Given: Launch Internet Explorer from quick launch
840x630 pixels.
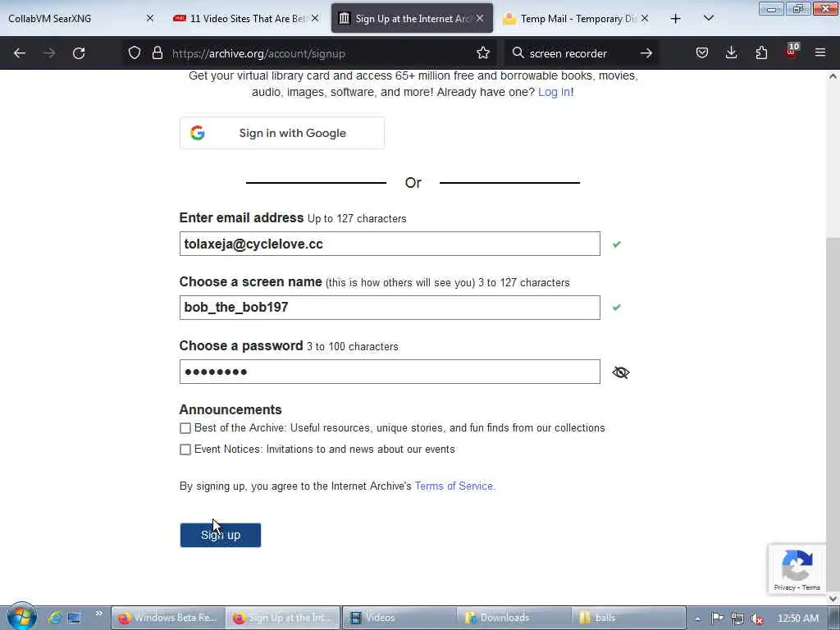Looking at the screenshot, I should [x=53, y=618].
